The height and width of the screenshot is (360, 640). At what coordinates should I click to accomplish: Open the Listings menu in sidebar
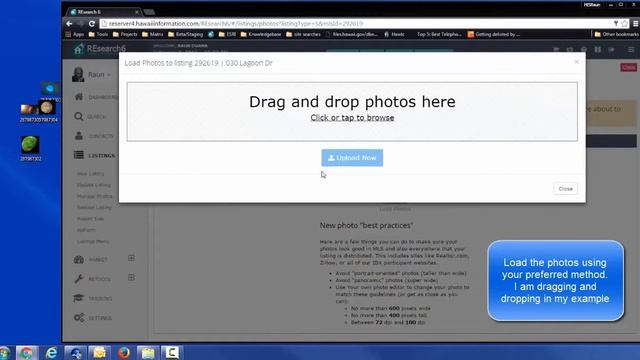[x=95, y=155]
